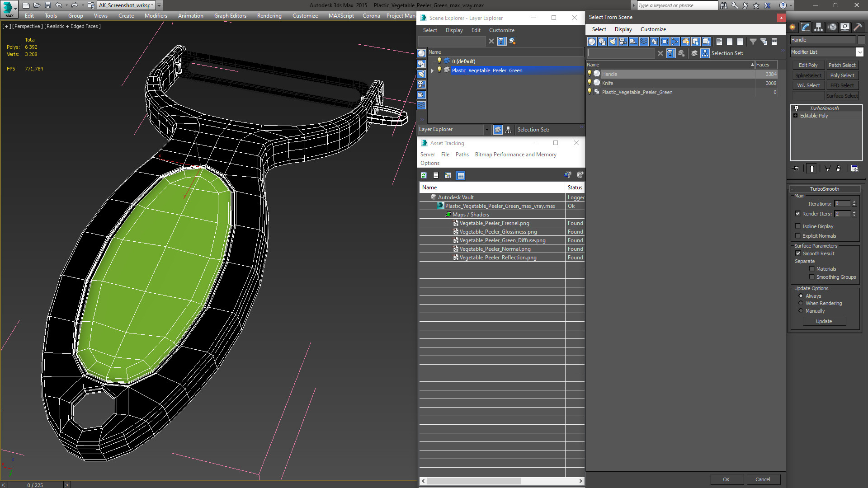The image size is (868, 488).
Task: Open Display menu in Select From Scene
Action: click(623, 29)
